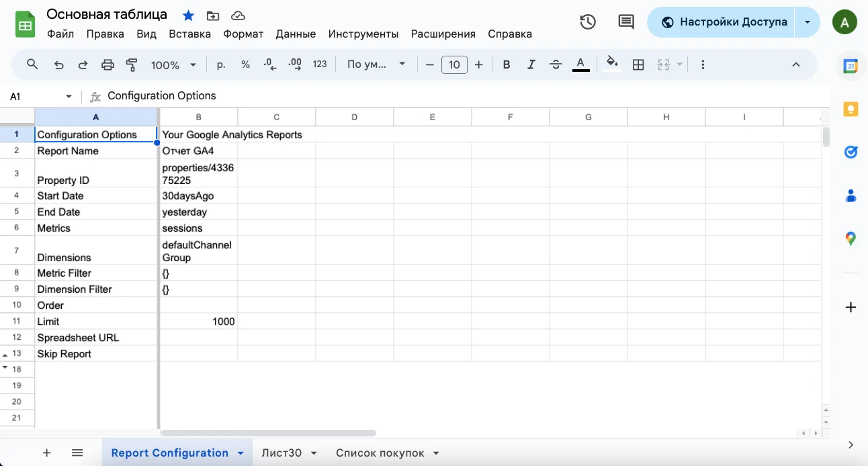Toggle bold formatting

tap(507, 64)
